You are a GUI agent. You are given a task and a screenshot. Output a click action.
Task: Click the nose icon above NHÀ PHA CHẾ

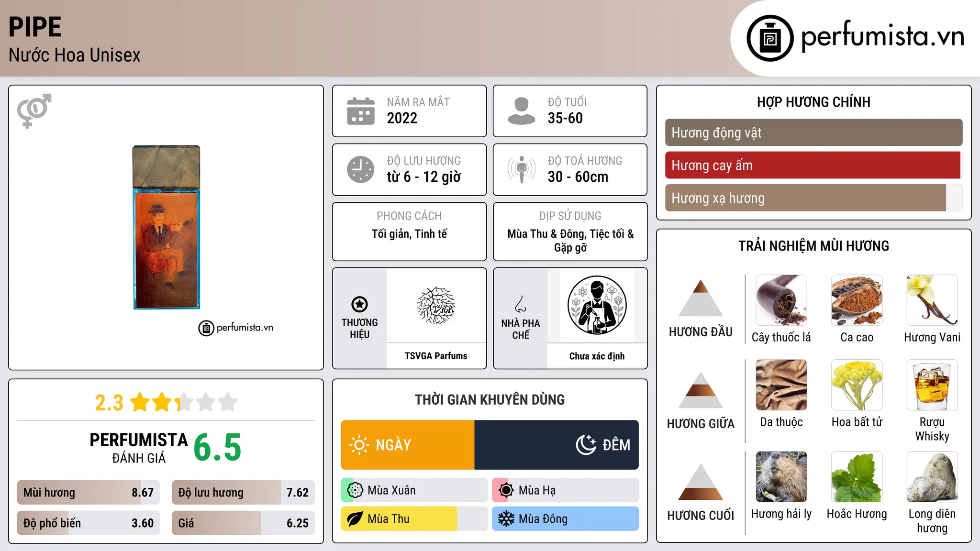pos(521,304)
